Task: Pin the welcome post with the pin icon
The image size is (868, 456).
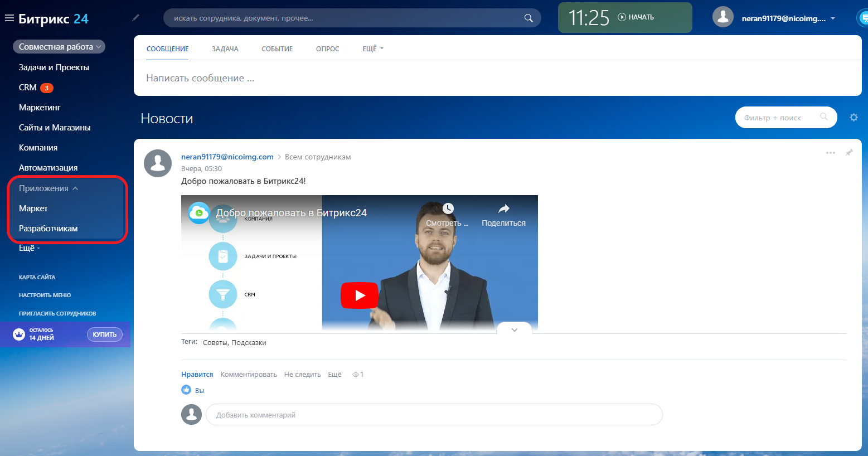Action: click(849, 153)
